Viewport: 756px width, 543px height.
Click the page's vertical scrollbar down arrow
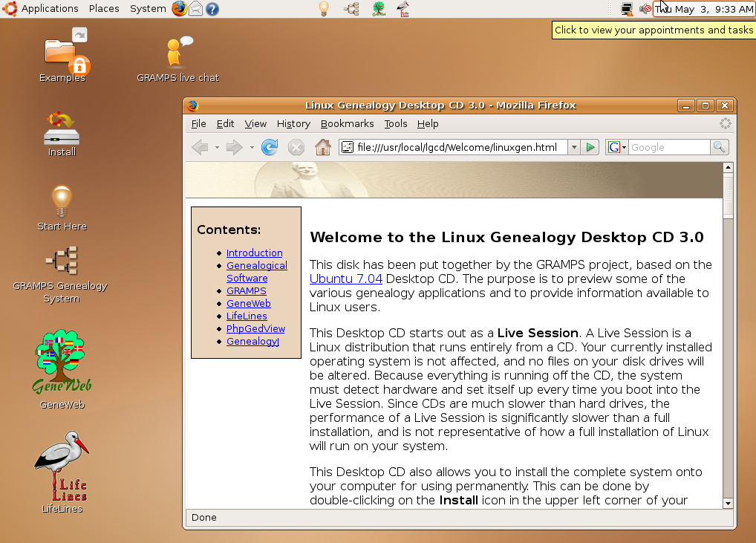[x=728, y=503]
